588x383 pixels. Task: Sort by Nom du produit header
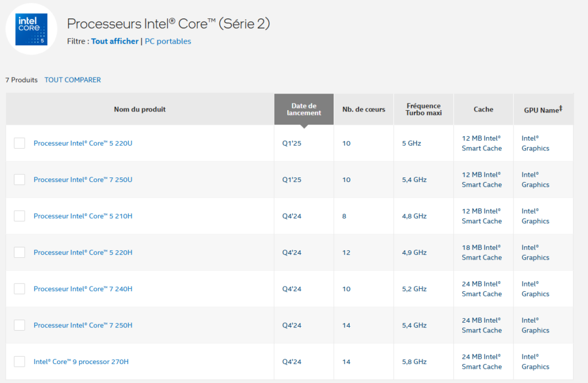pyautogui.click(x=140, y=109)
